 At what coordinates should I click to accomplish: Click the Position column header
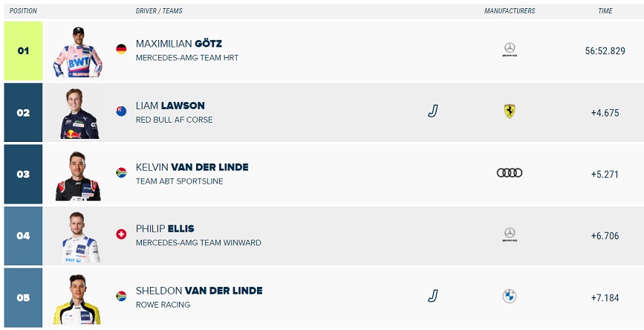pyautogui.click(x=23, y=11)
